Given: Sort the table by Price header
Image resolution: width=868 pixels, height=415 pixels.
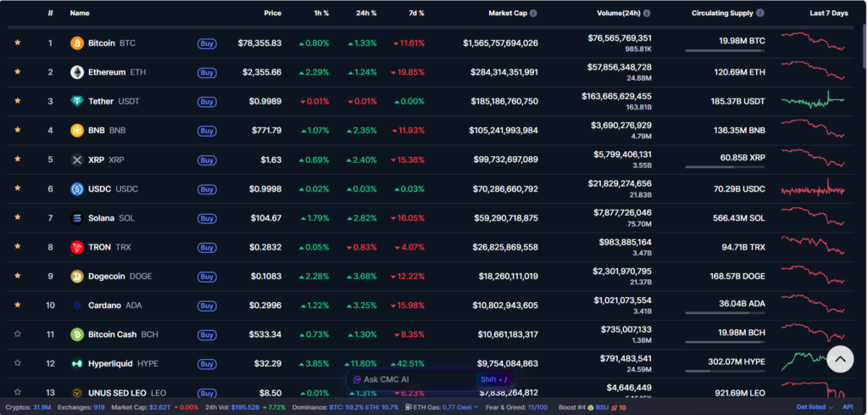Looking at the screenshot, I should [x=272, y=14].
